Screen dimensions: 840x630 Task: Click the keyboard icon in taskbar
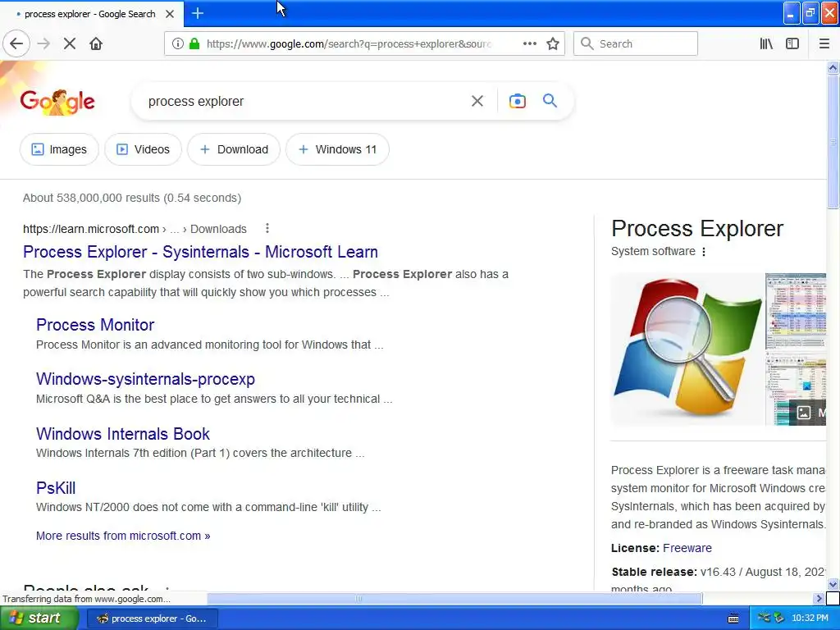[x=733, y=619]
